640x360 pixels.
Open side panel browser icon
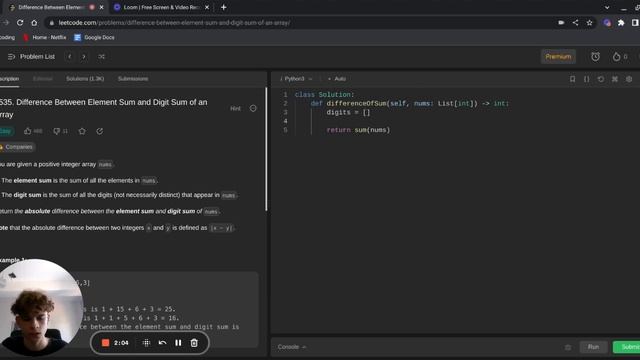point(635,23)
